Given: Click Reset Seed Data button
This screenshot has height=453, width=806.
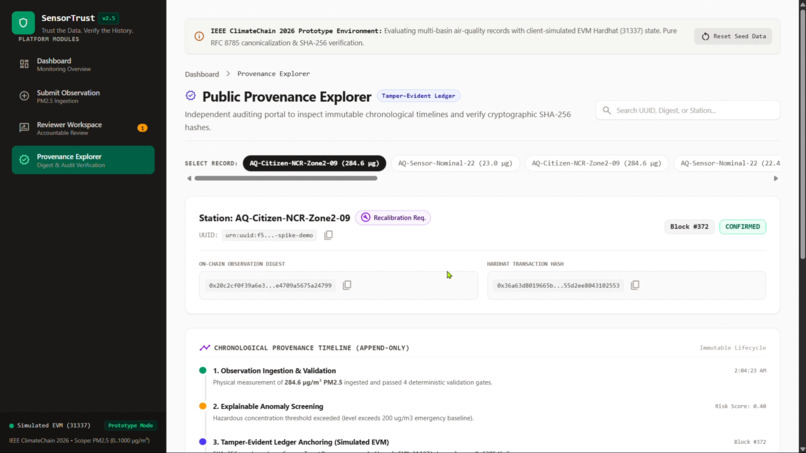Looking at the screenshot, I should tap(733, 37).
